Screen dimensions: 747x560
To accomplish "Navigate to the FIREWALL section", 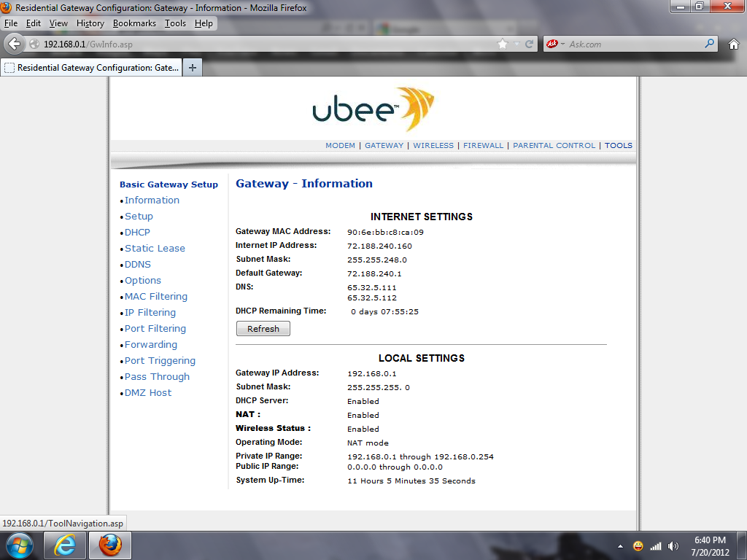I will tap(483, 146).
